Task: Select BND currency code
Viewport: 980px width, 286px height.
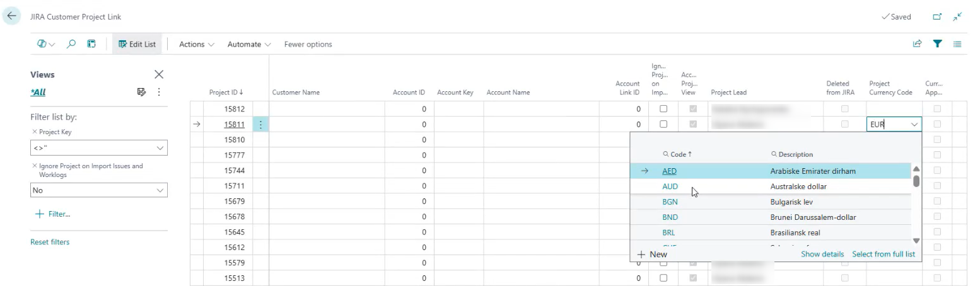Action: (x=670, y=217)
